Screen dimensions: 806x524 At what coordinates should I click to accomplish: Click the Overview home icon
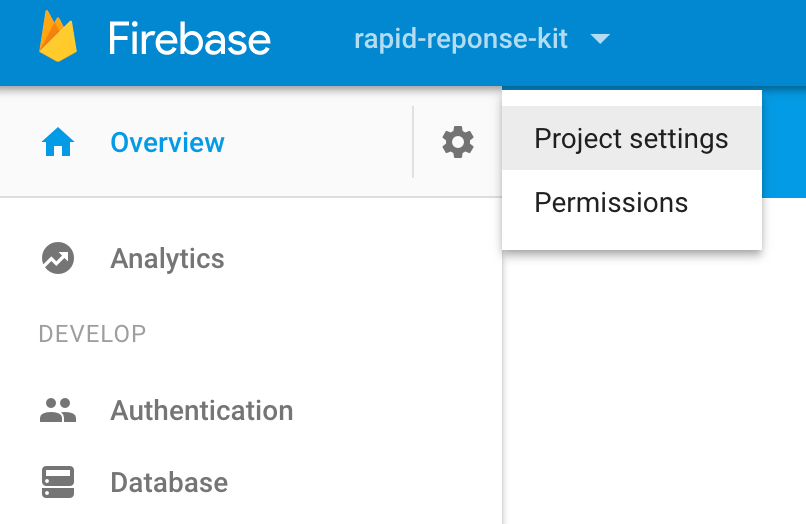tap(58, 143)
